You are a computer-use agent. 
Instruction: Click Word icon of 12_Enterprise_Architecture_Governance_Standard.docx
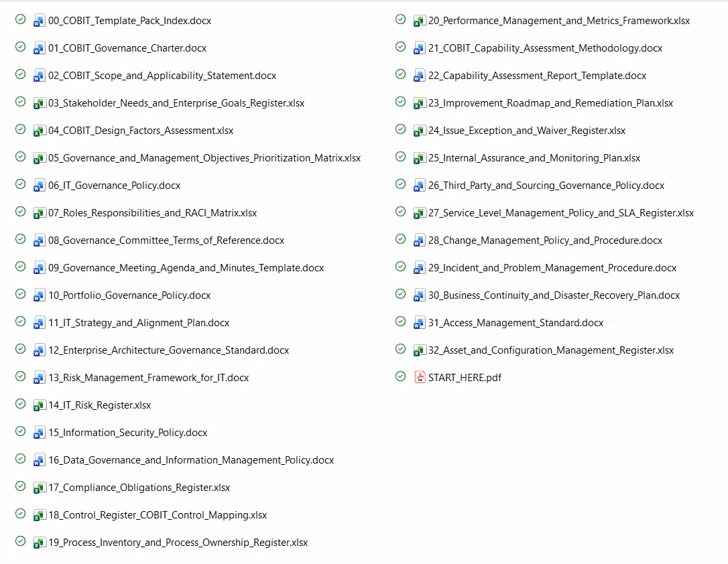click(39, 350)
